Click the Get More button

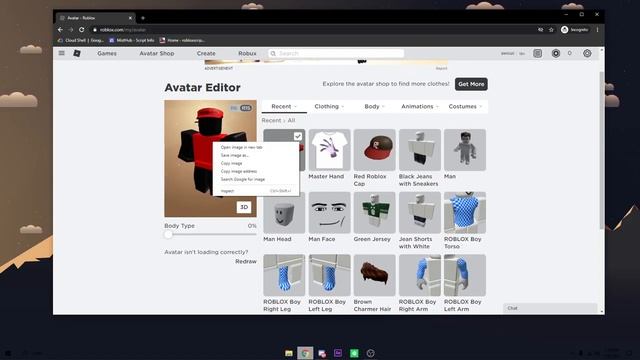(x=471, y=84)
